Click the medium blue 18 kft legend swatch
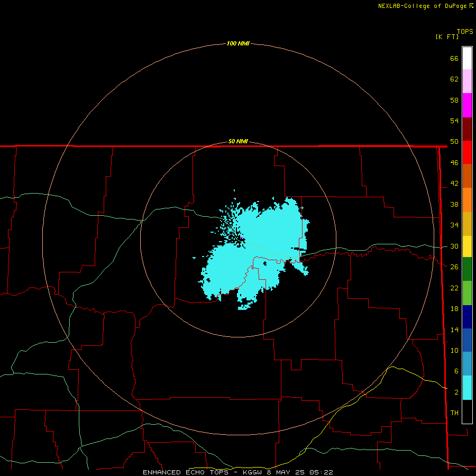 (x=467, y=340)
